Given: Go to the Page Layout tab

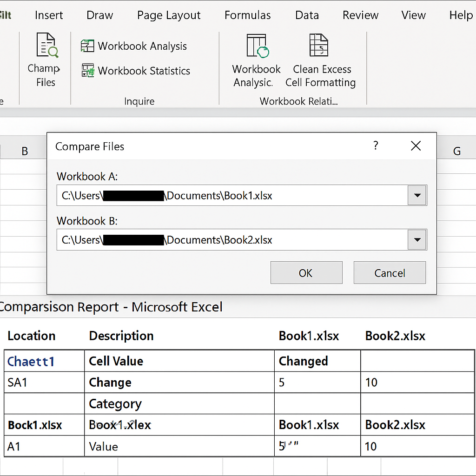Looking at the screenshot, I should click(x=169, y=15).
